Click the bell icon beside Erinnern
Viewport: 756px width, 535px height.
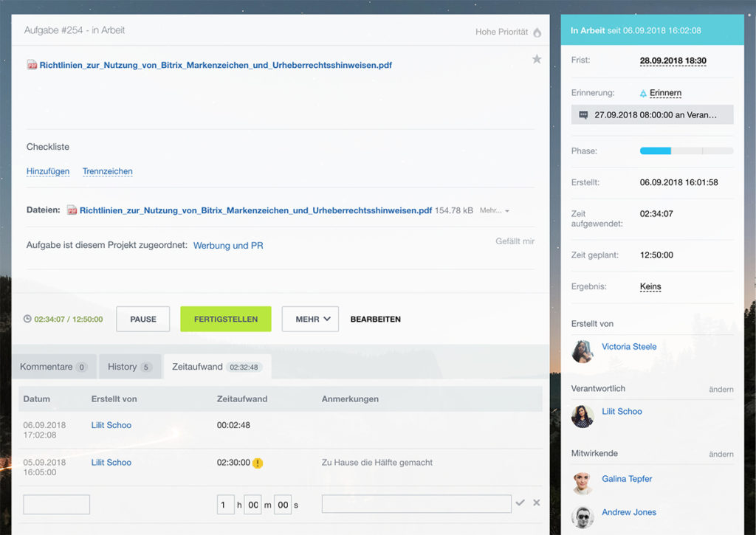coord(643,93)
